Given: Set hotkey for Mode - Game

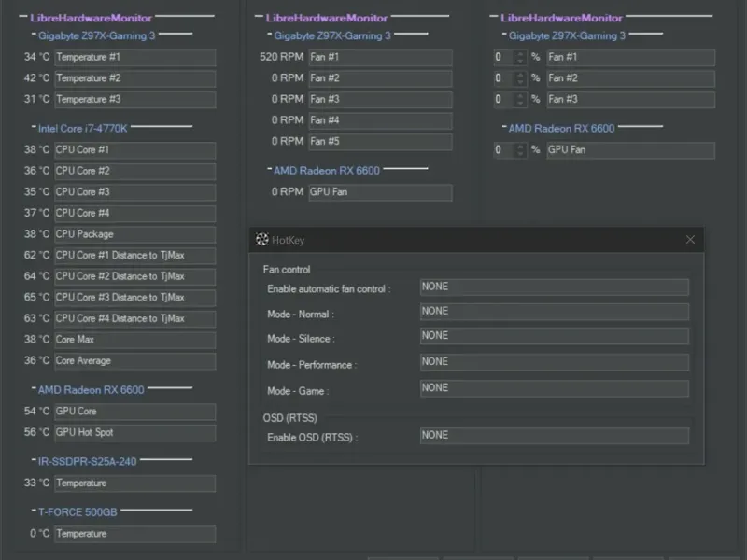Looking at the screenshot, I should click(x=555, y=388).
